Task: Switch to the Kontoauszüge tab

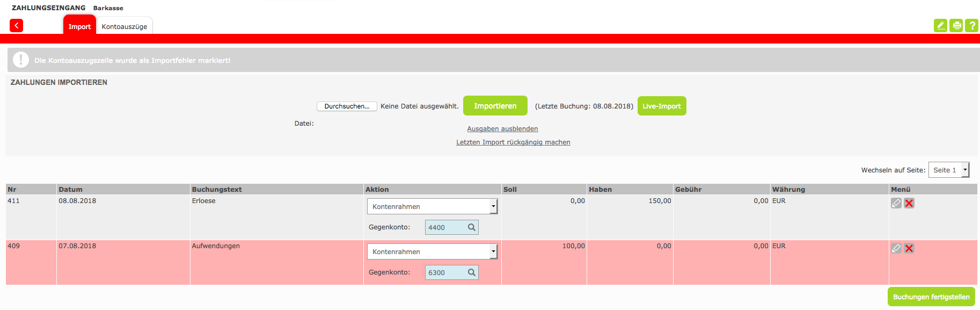Action: (x=125, y=26)
